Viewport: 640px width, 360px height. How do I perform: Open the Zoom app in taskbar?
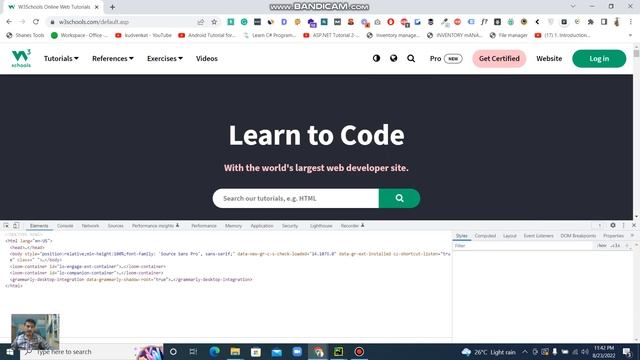coord(297,352)
